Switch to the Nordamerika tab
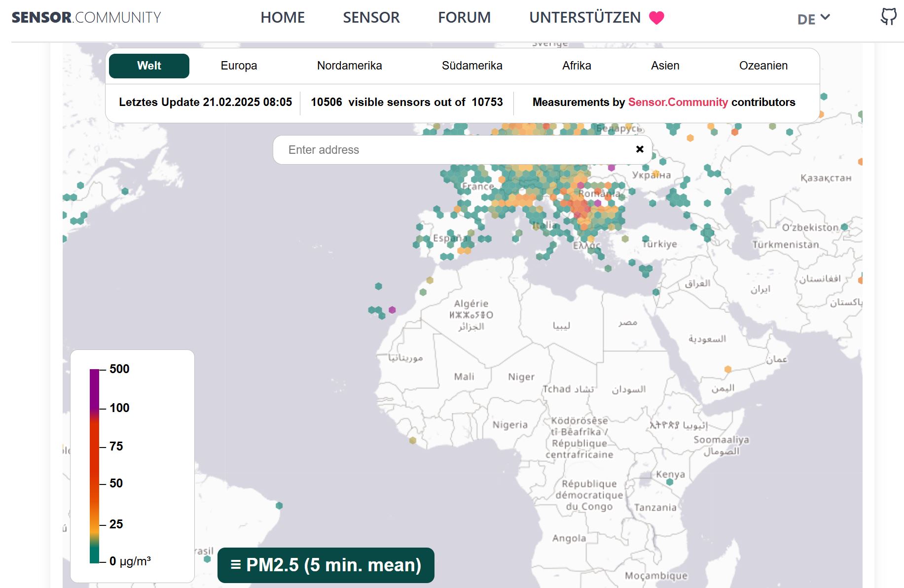 click(x=350, y=65)
